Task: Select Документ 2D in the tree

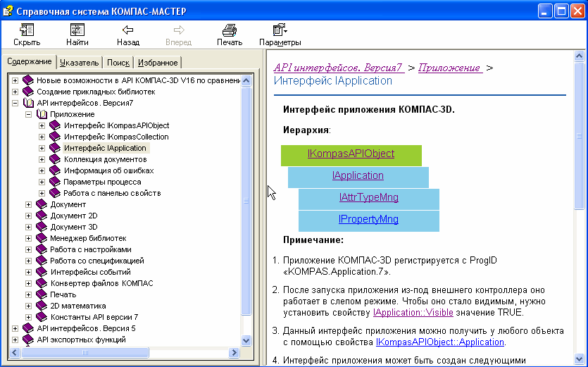Action: pyautogui.click(x=74, y=216)
